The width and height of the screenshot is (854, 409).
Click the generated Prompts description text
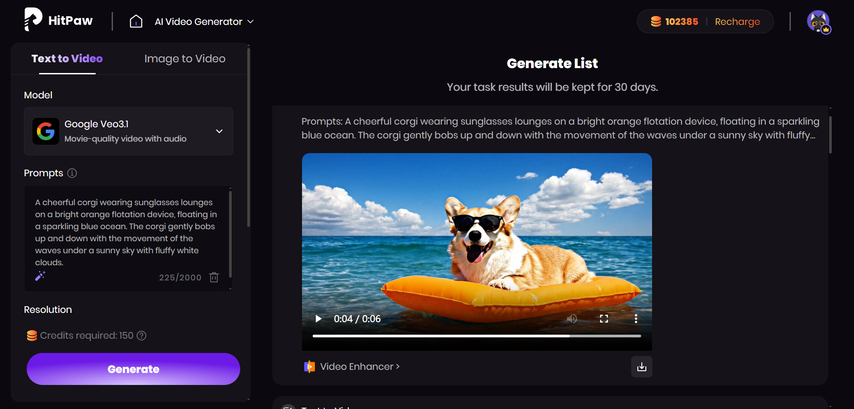(x=560, y=128)
